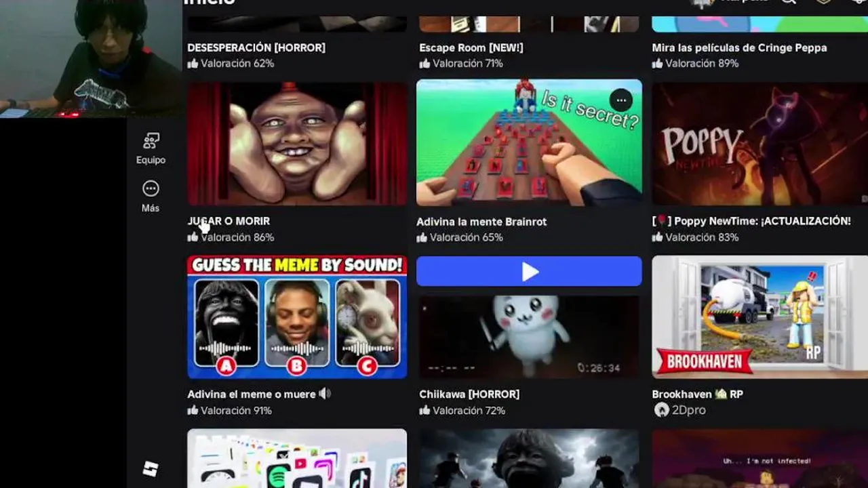Click Poppy NewTime: ¡ACTUALIZACIÓN! title
Image resolution: width=868 pixels, height=488 pixels.
[751, 221]
